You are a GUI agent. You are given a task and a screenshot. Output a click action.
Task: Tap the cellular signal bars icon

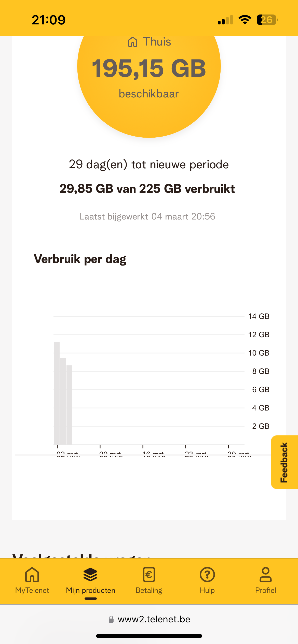225,20
